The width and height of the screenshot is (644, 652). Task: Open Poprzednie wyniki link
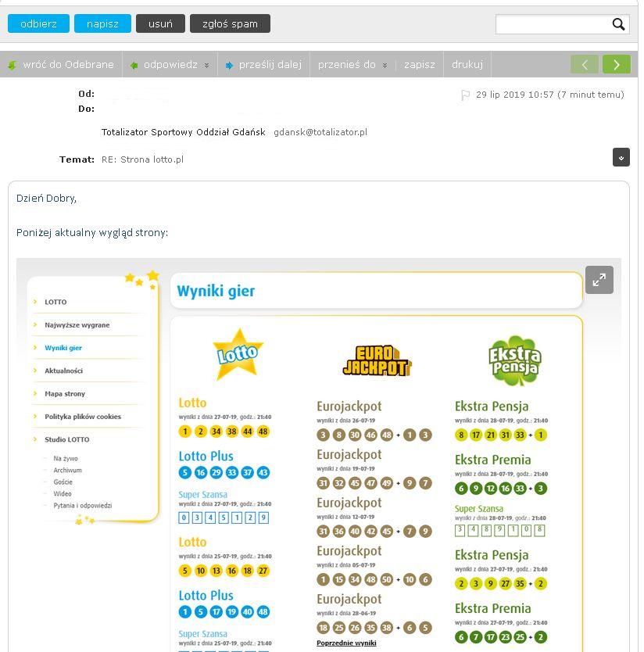coord(346,643)
